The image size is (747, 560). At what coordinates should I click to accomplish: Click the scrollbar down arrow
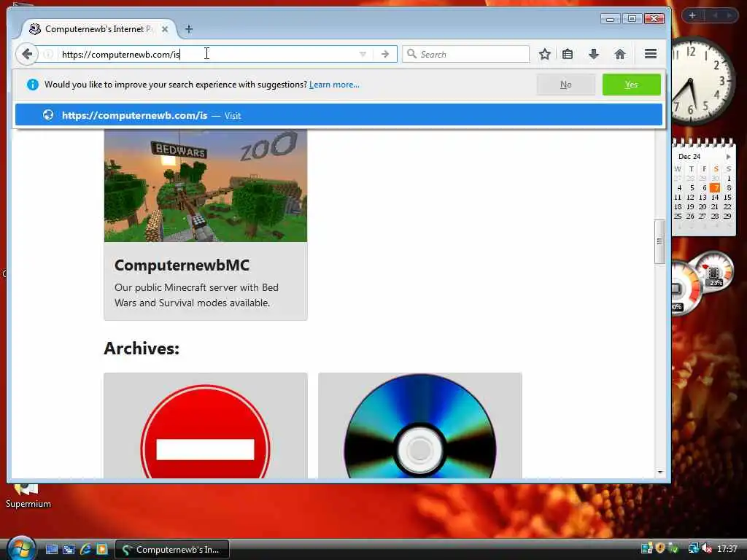(659, 472)
